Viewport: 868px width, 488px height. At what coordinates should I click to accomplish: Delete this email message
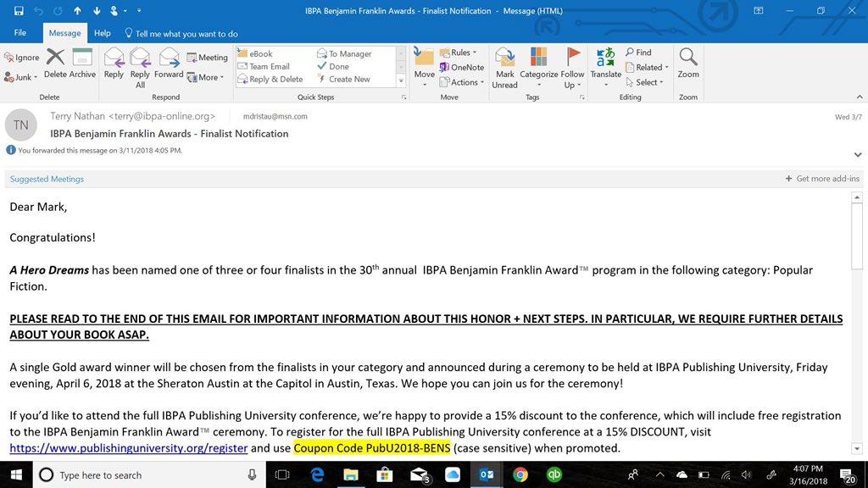55,64
